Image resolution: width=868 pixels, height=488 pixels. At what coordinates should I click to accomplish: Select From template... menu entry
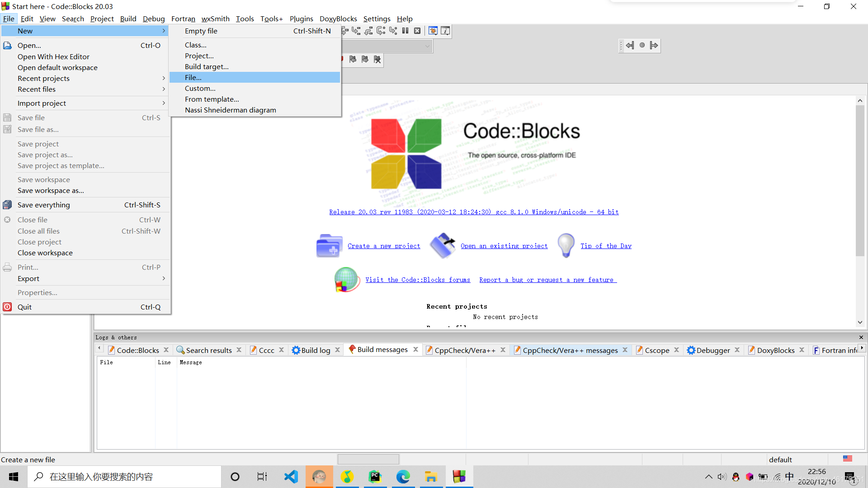pyautogui.click(x=255, y=99)
